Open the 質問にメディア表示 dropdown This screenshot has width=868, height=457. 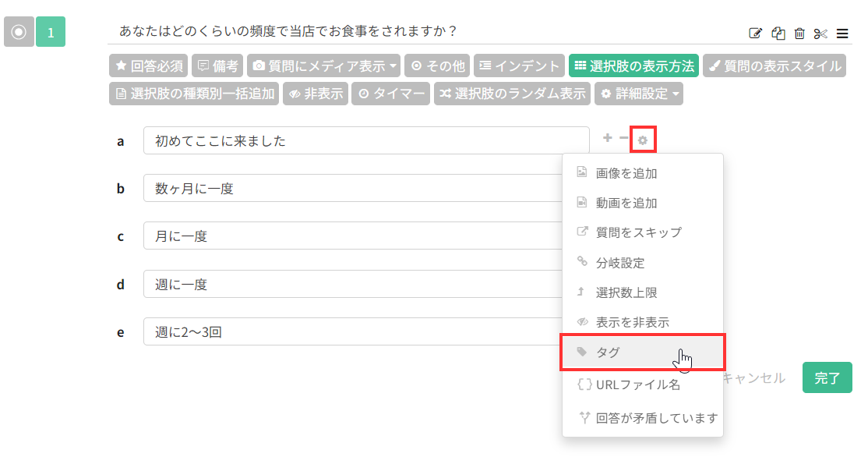coord(324,66)
